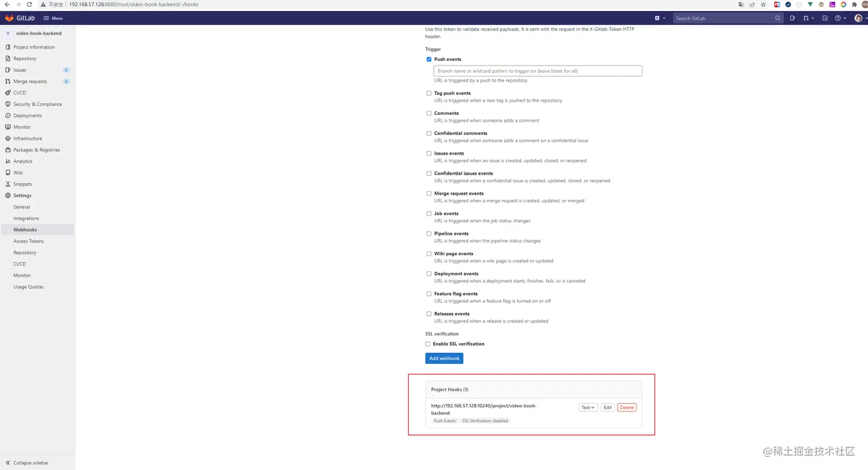Open the Issues icon in top bar

pyautogui.click(x=792, y=18)
